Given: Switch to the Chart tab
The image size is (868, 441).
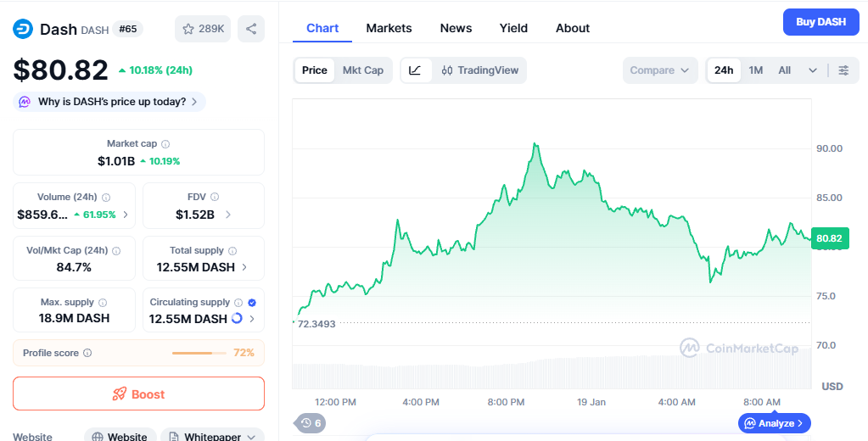Looking at the screenshot, I should pos(322,28).
